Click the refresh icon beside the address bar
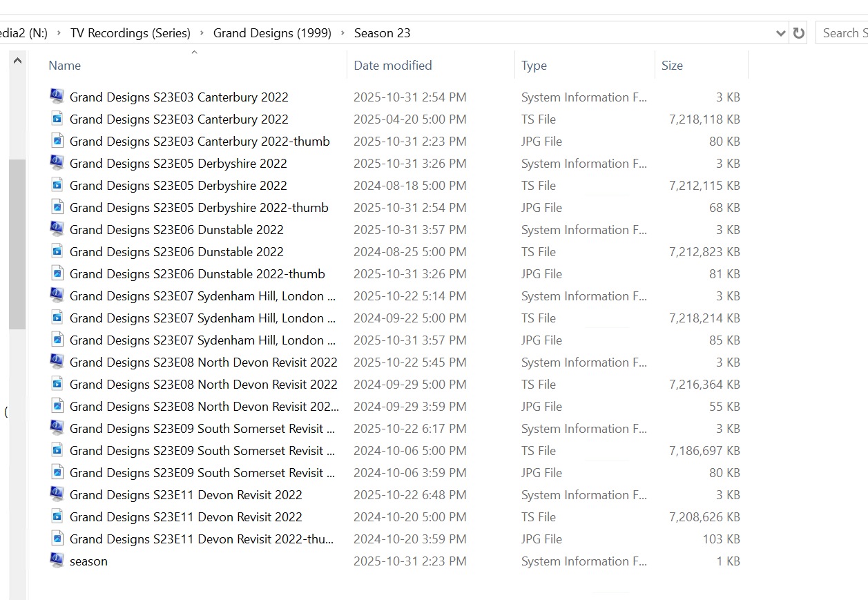The width and height of the screenshot is (868, 600). 799,33
